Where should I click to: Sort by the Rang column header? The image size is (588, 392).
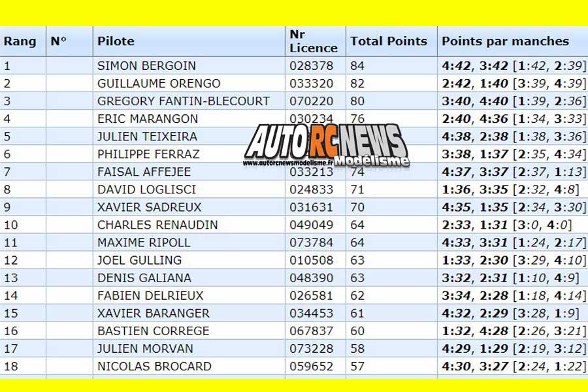pos(20,41)
